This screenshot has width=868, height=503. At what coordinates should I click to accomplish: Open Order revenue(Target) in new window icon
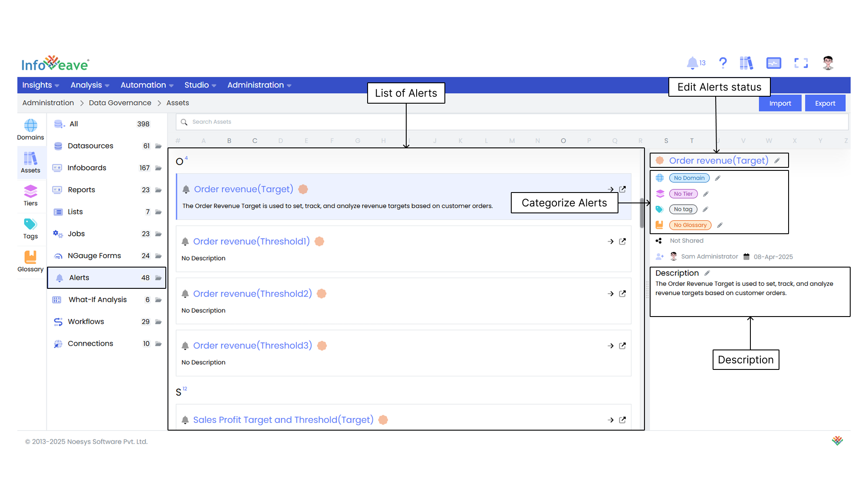click(622, 189)
